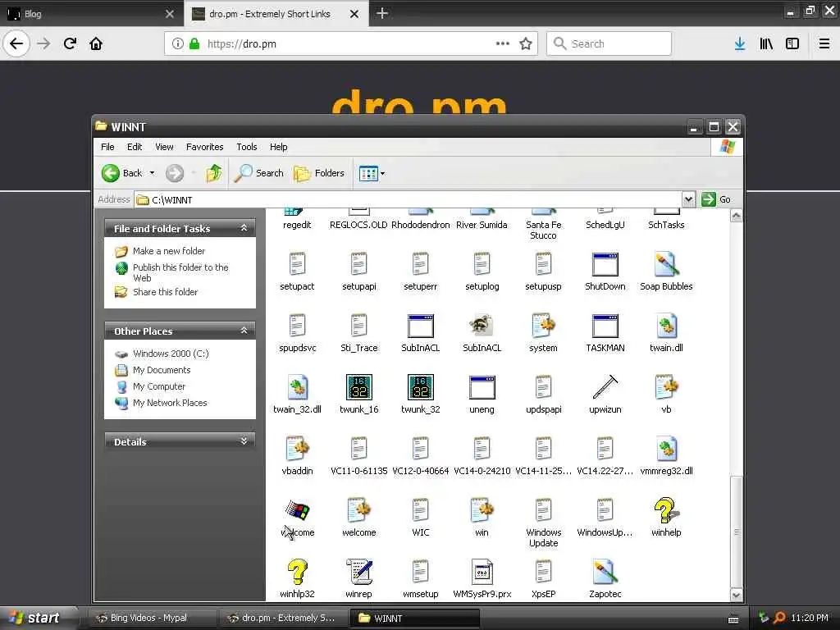Select the setuplog text file

(482, 265)
